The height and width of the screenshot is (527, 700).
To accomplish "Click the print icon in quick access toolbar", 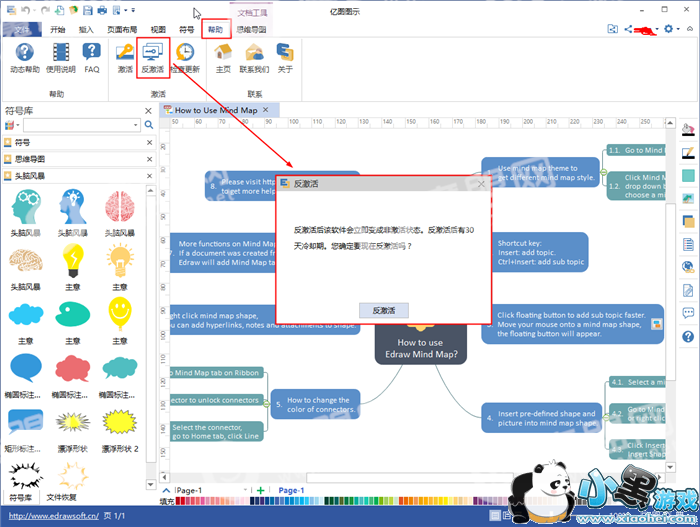I will [102, 10].
